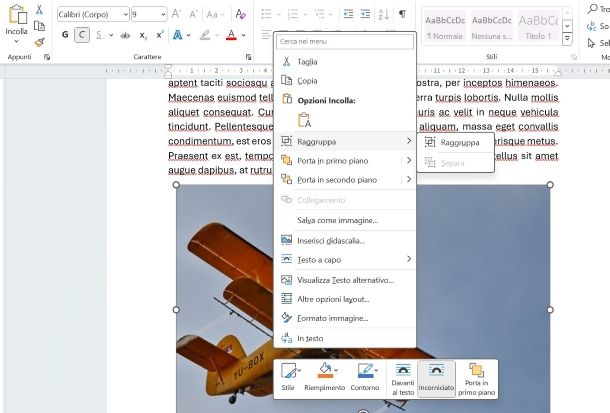Image resolution: width=610 pixels, height=413 pixels.
Task: Open the font size dropdown
Action: tap(149, 14)
